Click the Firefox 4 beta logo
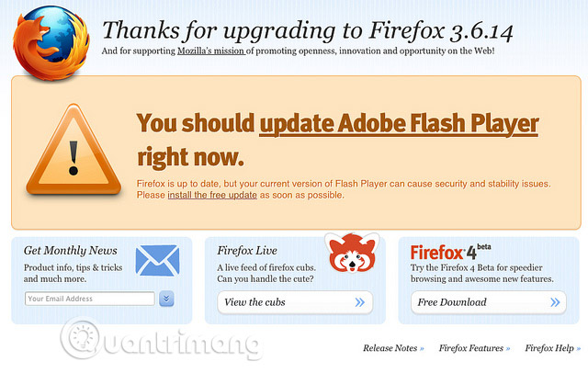The width and height of the screenshot is (588, 373). coord(450,252)
